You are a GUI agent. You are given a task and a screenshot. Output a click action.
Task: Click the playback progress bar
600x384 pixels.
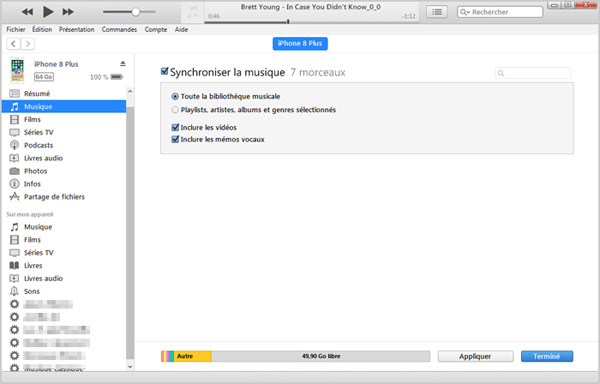tap(311, 22)
